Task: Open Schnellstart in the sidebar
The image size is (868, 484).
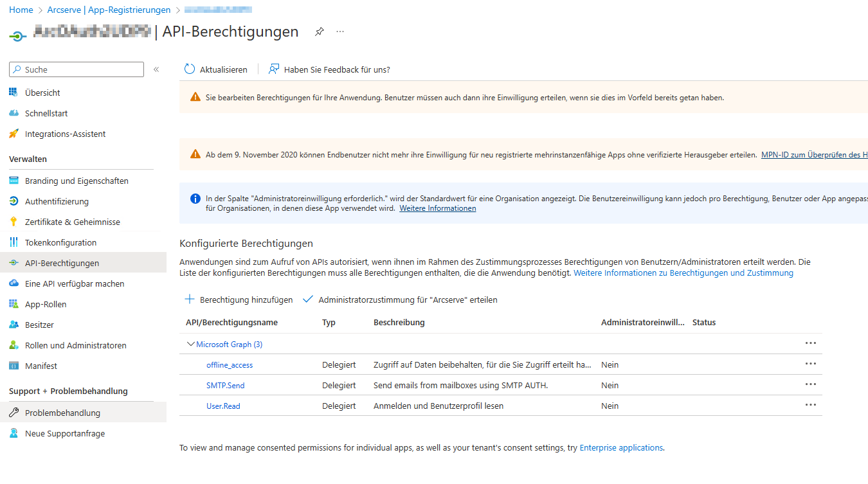Action: click(x=46, y=113)
